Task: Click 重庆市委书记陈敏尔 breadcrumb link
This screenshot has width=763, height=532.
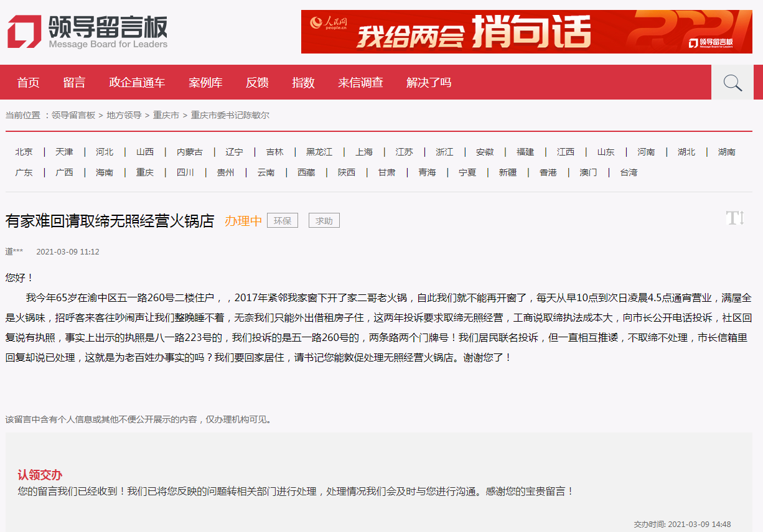Action: 230,115
